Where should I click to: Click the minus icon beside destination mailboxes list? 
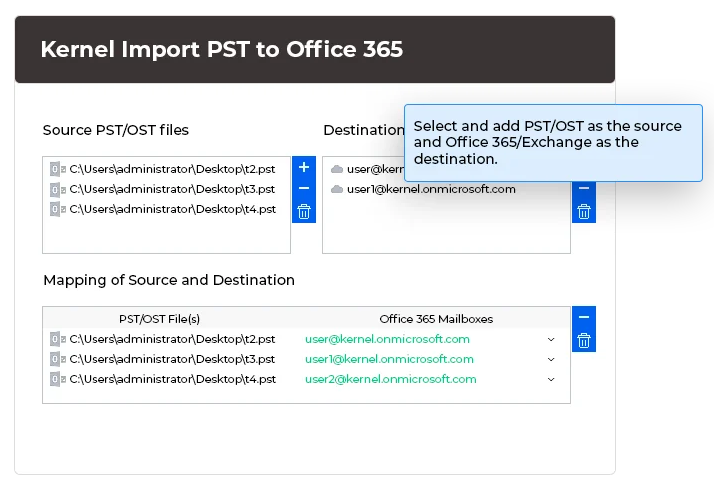pos(584,188)
